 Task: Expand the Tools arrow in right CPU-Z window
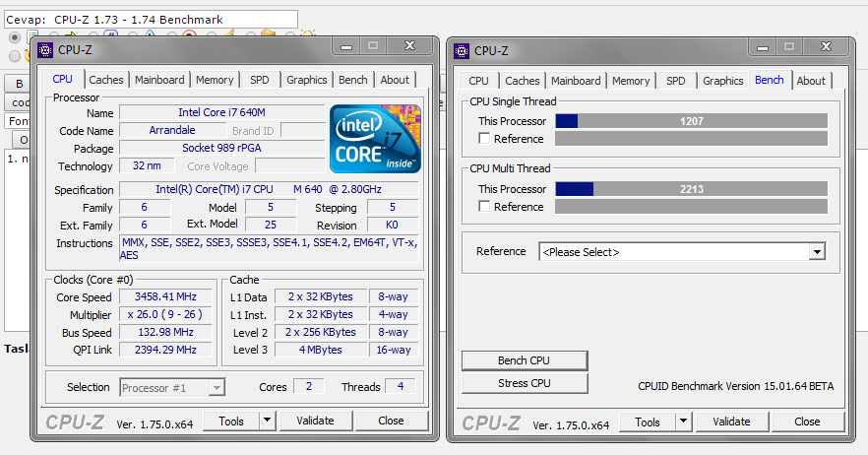[684, 422]
